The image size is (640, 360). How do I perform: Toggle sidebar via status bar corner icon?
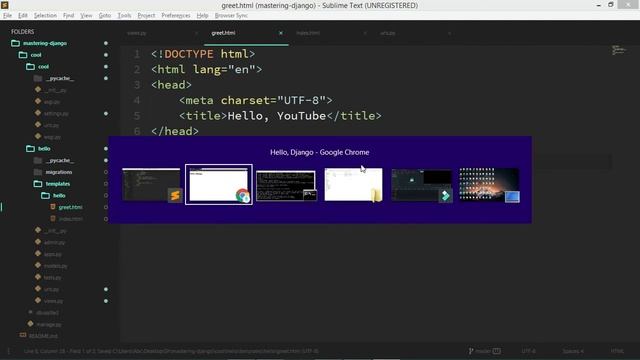click(x=9, y=351)
